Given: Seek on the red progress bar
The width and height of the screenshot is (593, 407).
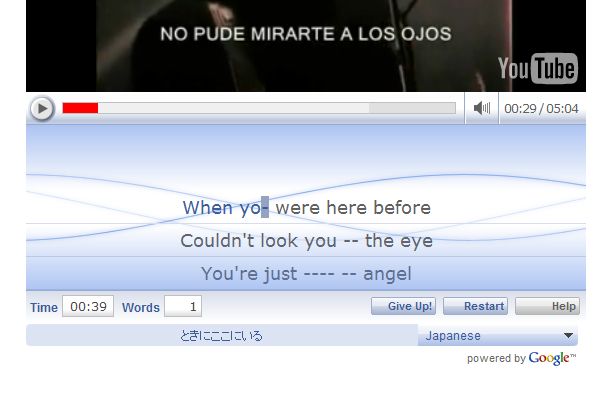Looking at the screenshot, I should pyautogui.click(x=80, y=108).
